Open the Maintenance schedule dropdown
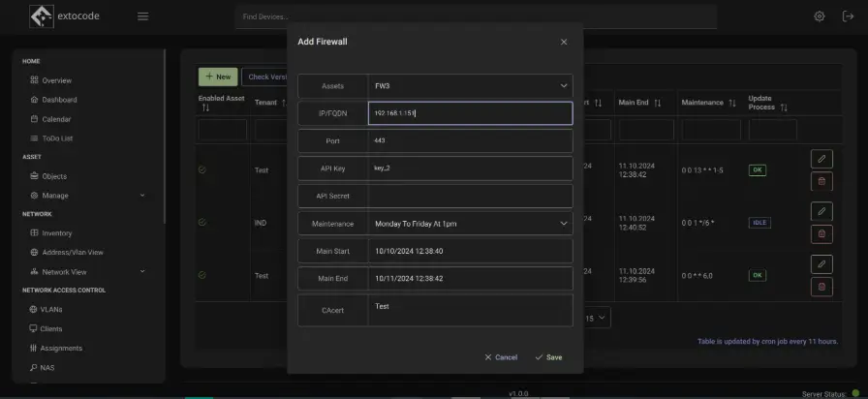 tap(470, 223)
